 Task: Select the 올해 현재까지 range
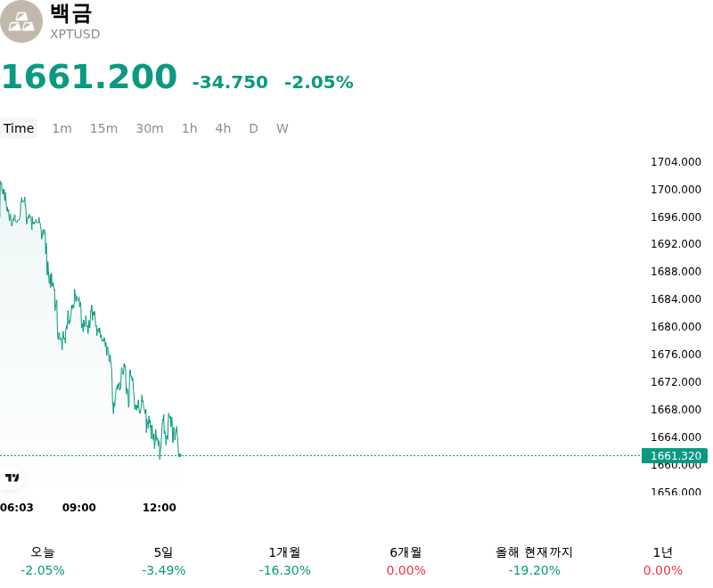[534, 561]
